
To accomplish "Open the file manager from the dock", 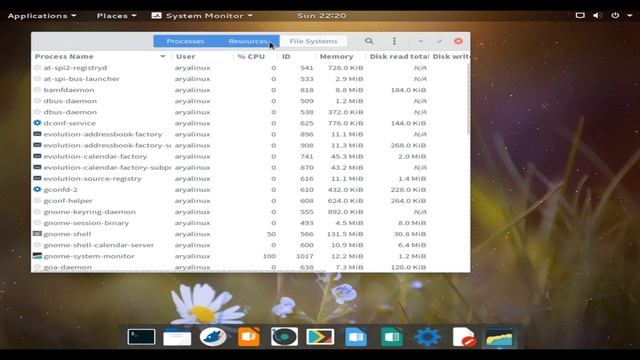I will point(177,337).
